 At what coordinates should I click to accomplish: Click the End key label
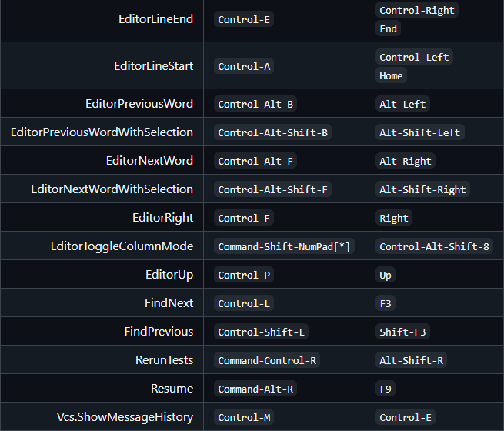point(388,28)
